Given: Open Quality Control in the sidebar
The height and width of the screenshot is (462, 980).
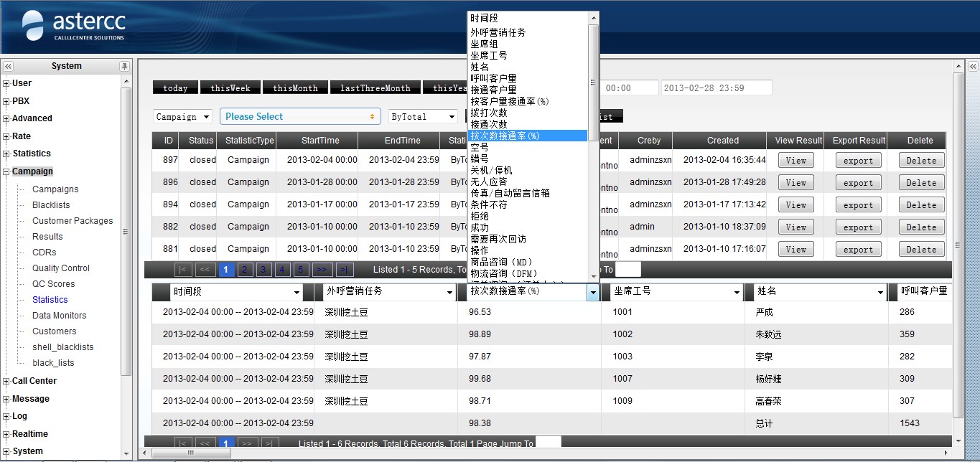Looking at the screenshot, I should pyautogui.click(x=61, y=268).
